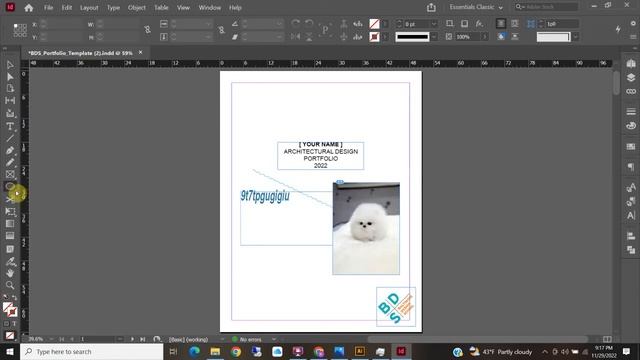Open the Table menu
640x360 pixels.
pos(161,8)
